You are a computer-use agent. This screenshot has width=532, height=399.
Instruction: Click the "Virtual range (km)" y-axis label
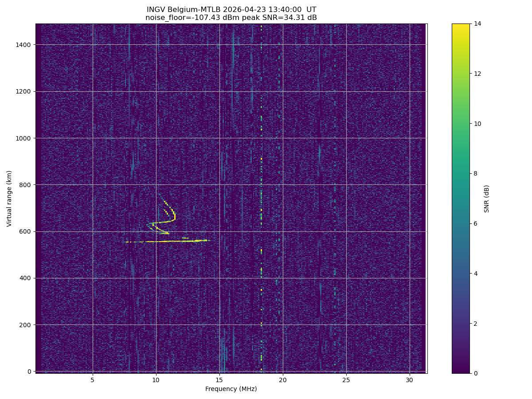pyautogui.click(x=9, y=198)
